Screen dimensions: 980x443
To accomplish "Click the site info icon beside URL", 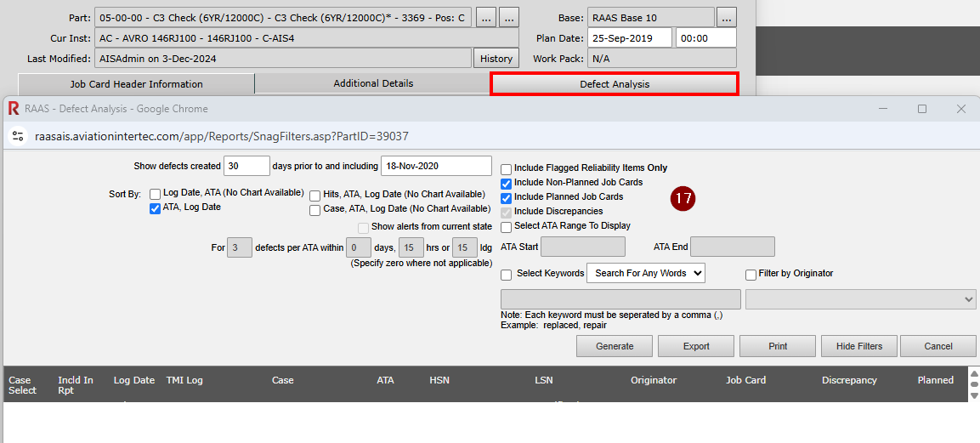I will click(18, 136).
